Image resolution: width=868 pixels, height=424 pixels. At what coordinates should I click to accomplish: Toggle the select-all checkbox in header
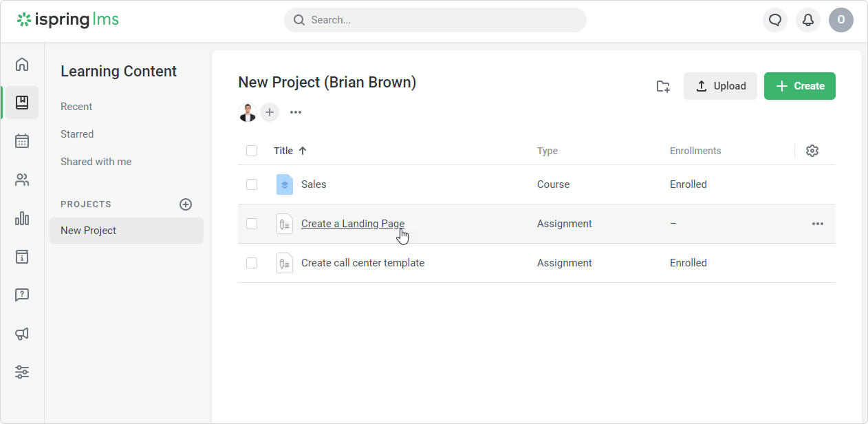coord(252,151)
